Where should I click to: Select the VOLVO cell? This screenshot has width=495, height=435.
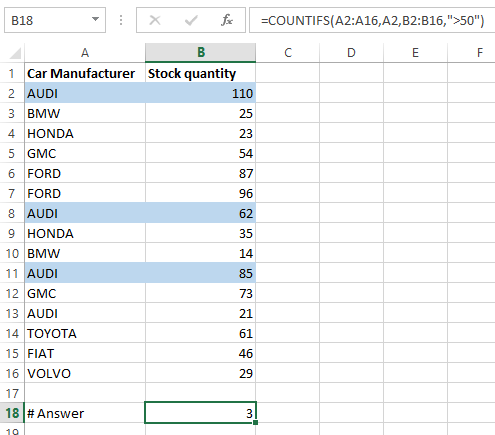click(85, 373)
